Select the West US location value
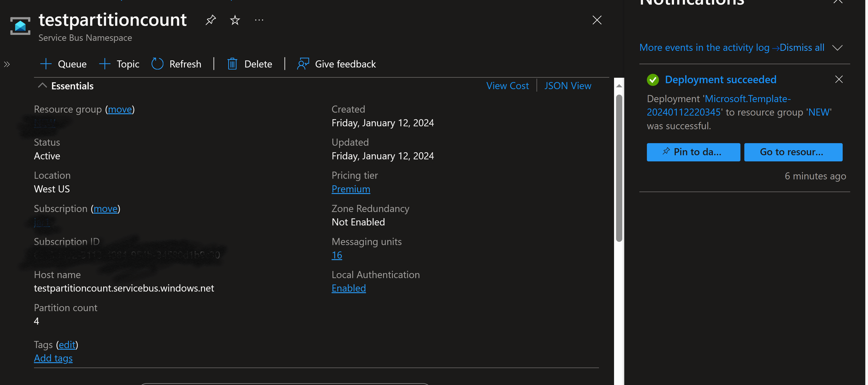 pos(52,189)
